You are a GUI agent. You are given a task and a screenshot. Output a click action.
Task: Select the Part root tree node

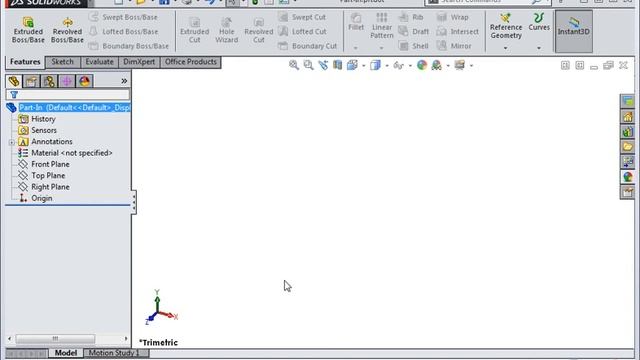click(74, 107)
